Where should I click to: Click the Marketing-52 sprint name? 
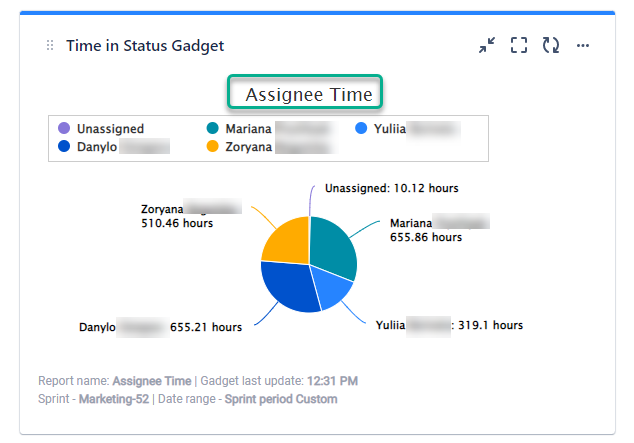[x=114, y=399]
